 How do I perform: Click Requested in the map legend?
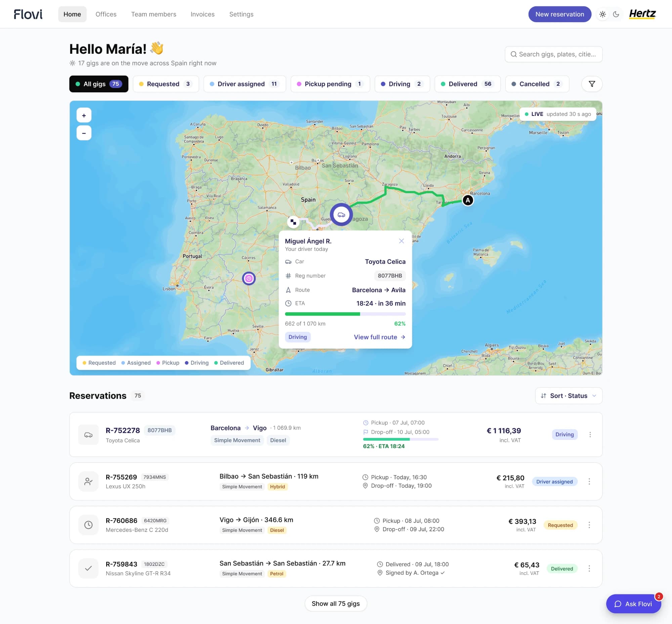pos(99,363)
